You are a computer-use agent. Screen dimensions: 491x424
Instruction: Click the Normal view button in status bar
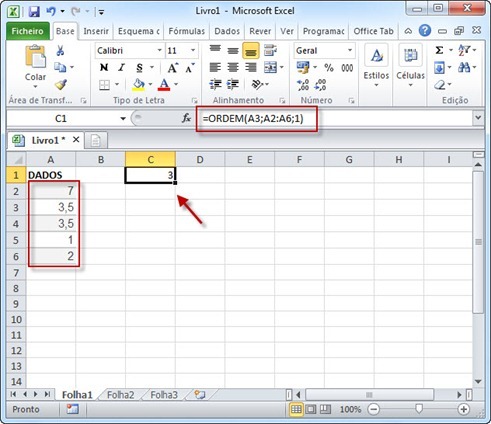click(x=296, y=409)
